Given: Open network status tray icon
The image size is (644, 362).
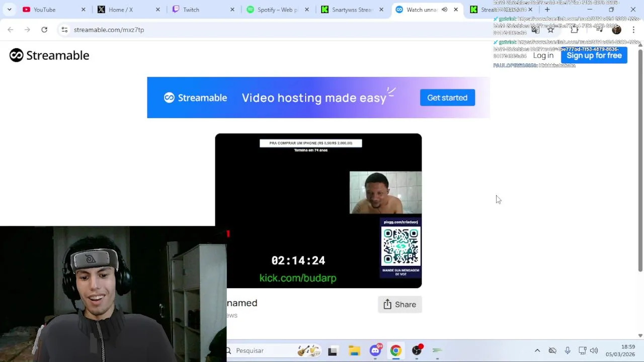Looking at the screenshot, I should click(582, 350).
